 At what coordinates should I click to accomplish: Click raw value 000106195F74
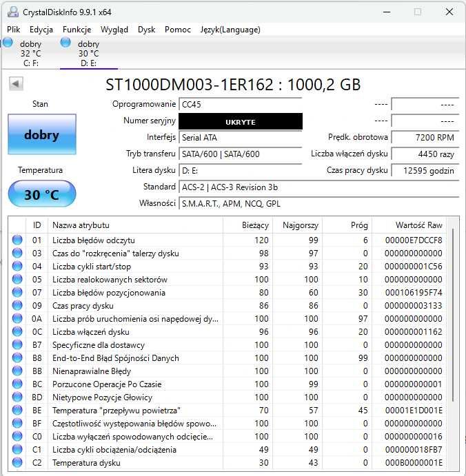[x=414, y=293]
